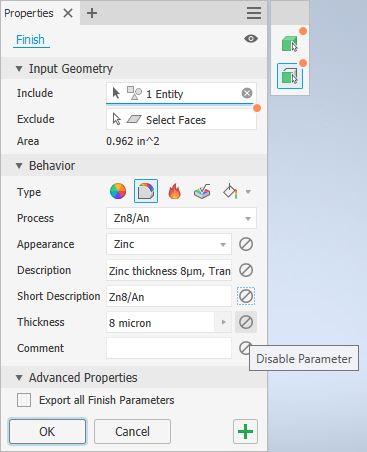Disable the Thickness parameter
The height and width of the screenshot is (452, 367).
(x=246, y=322)
